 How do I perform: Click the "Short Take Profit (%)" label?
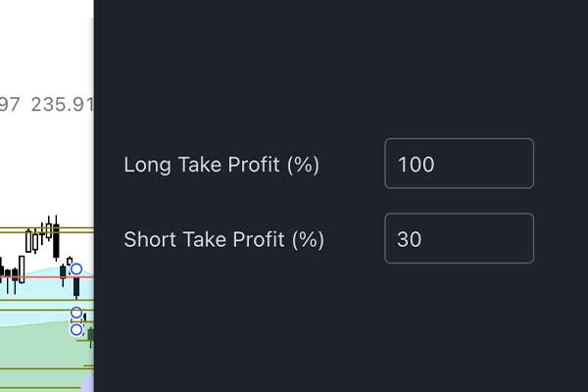point(223,239)
